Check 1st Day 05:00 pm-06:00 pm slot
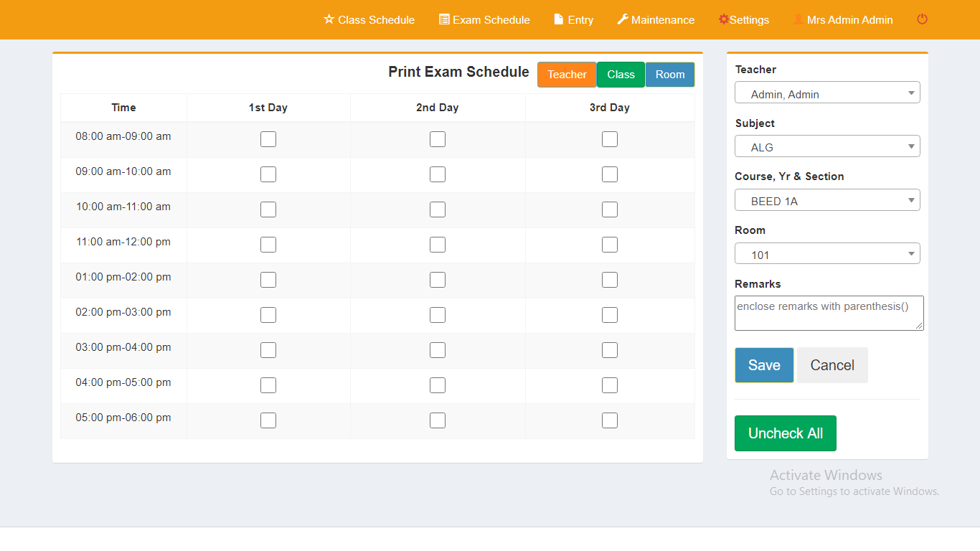The width and height of the screenshot is (980, 551). click(x=268, y=420)
